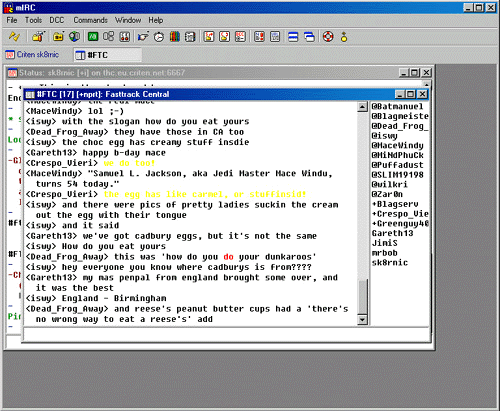The width and height of the screenshot is (500, 411).
Task: Click the 'How do you eat yours' line
Action: click(x=114, y=246)
